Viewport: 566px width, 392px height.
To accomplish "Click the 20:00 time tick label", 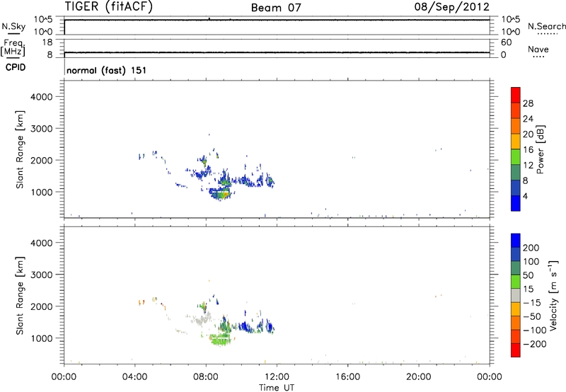I will (x=419, y=377).
